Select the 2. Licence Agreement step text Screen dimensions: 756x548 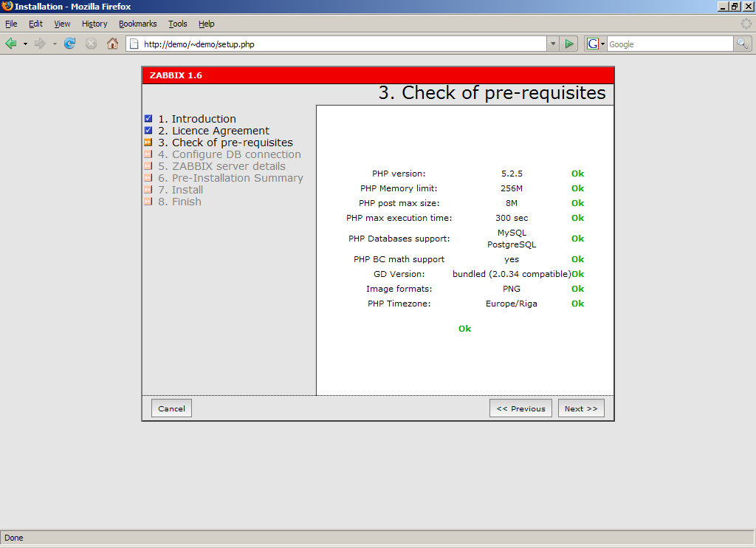coord(213,131)
